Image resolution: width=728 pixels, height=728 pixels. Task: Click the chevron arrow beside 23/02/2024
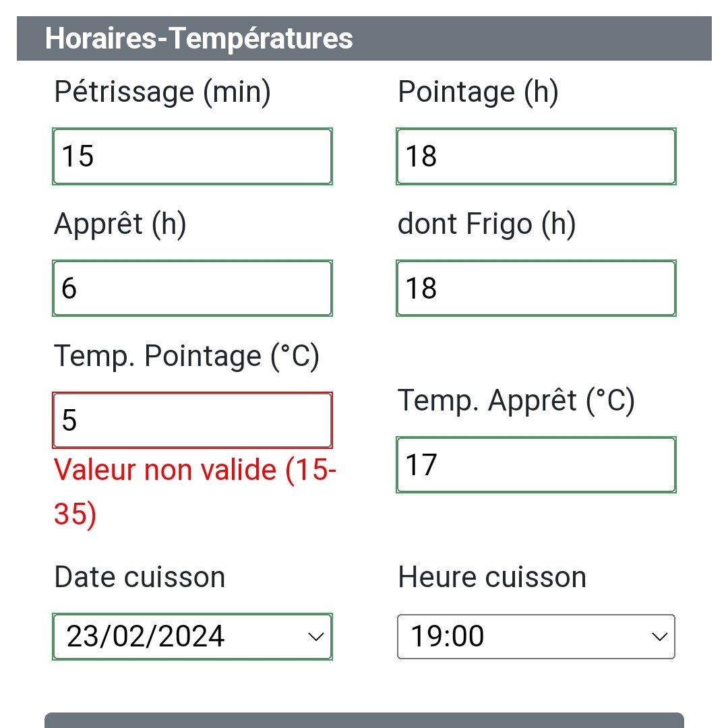point(315,637)
